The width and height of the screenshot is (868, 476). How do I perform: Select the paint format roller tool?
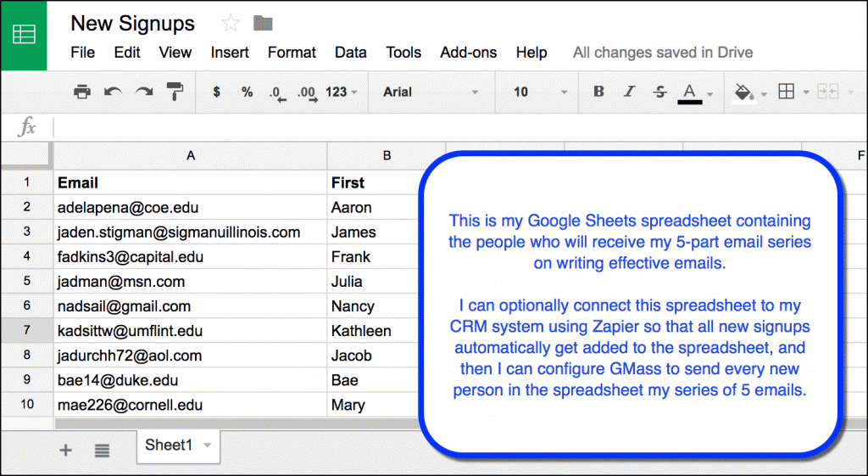[174, 92]
